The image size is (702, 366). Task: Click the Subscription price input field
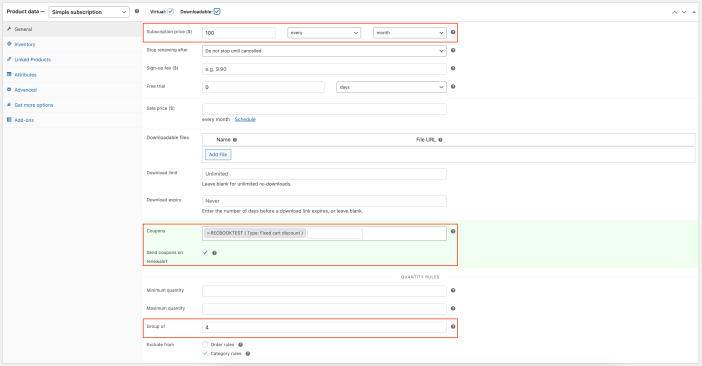click(239, 33)
